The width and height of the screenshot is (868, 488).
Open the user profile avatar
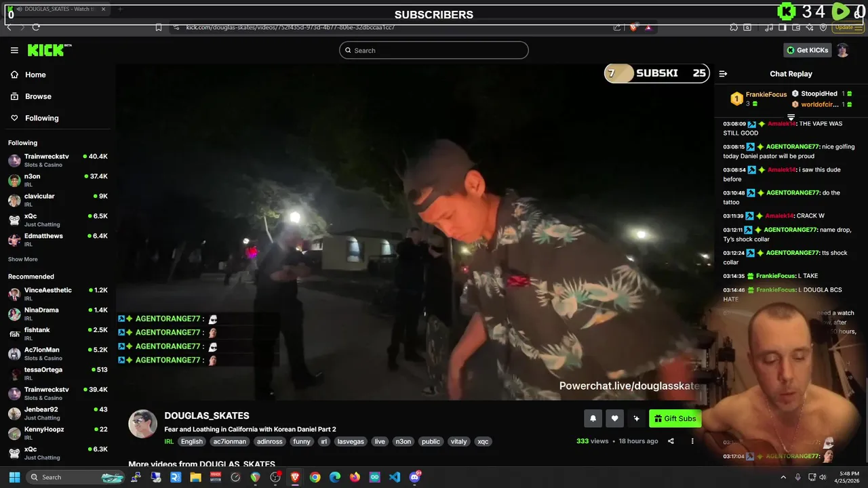(842, 50)
